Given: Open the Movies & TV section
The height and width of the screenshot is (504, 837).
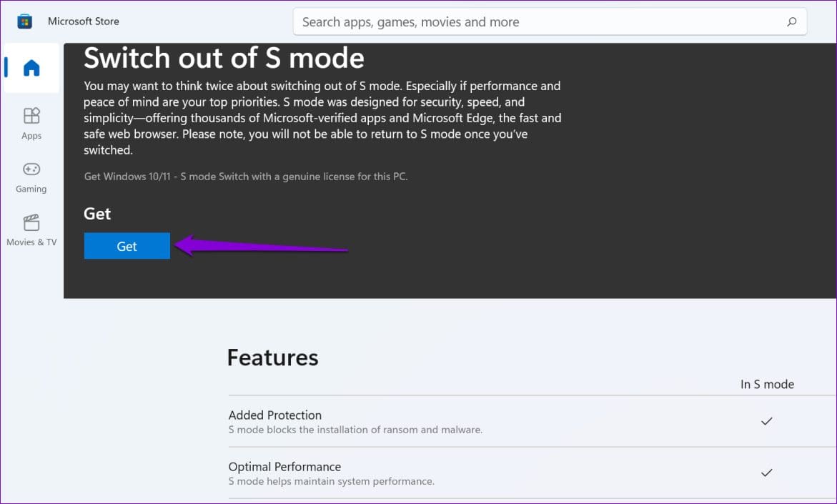Looking at the screenshot, I should click(x=31, y=230).
